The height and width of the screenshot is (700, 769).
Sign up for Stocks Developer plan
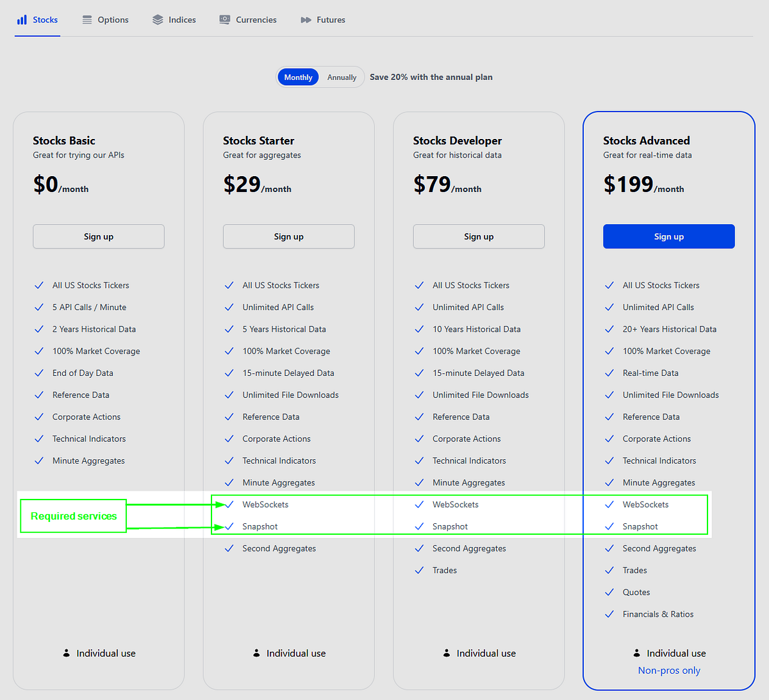pos(479,236)
